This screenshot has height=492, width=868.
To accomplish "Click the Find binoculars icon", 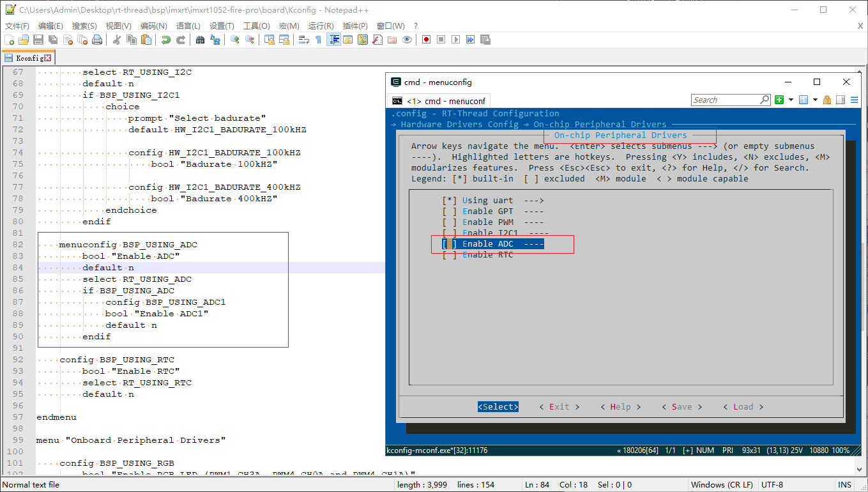I will pos(200,40).
